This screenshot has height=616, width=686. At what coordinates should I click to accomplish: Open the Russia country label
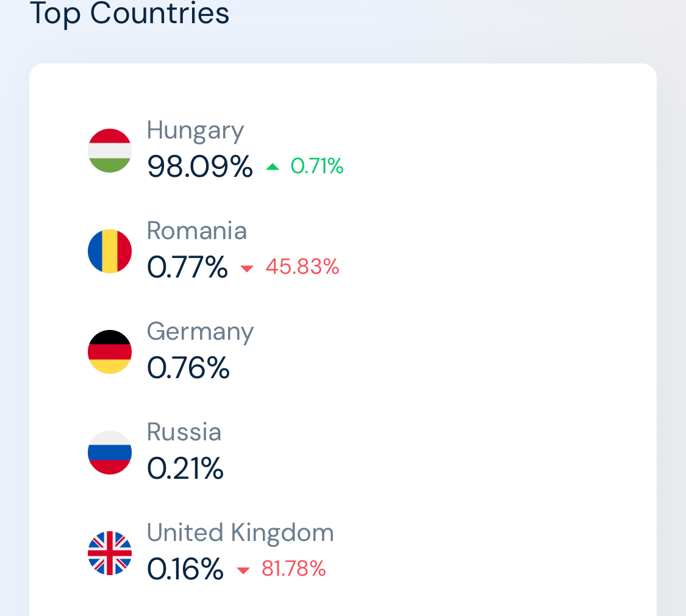tap(184, 432)
